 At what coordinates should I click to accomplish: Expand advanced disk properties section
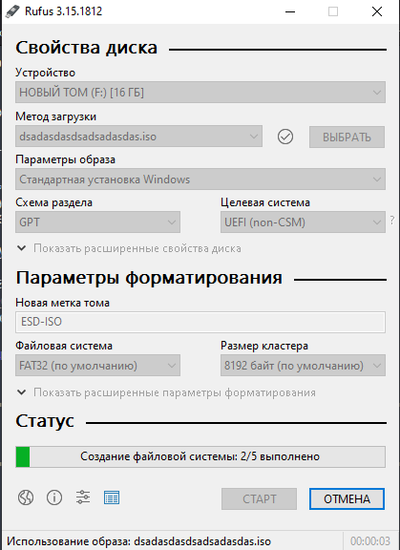(129, 248)
